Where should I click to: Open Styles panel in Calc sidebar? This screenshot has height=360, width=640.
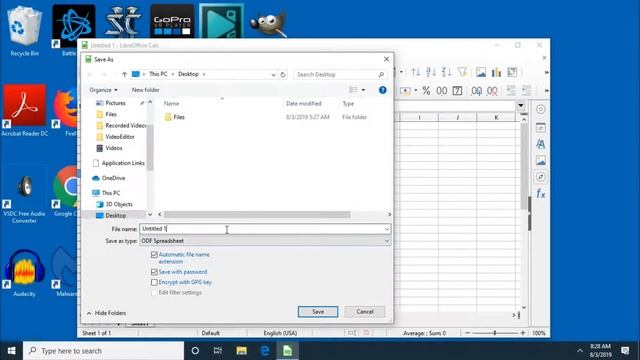(540, 144)
